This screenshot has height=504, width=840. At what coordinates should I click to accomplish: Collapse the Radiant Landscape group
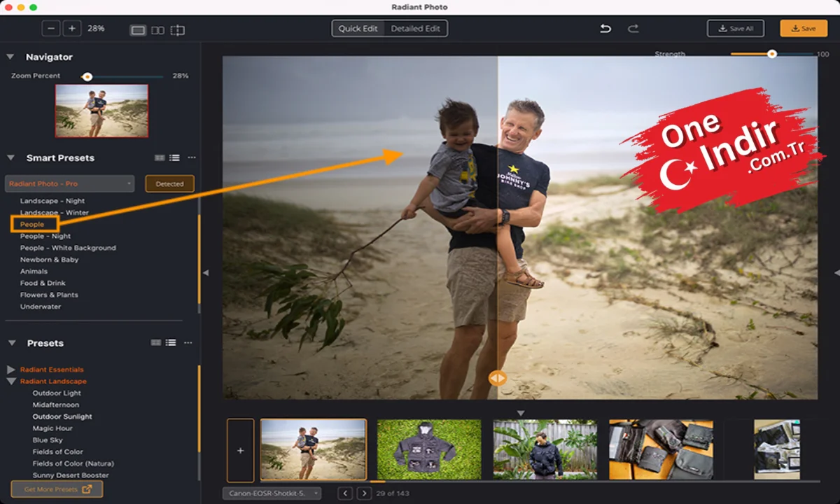(x=11, y=381)
